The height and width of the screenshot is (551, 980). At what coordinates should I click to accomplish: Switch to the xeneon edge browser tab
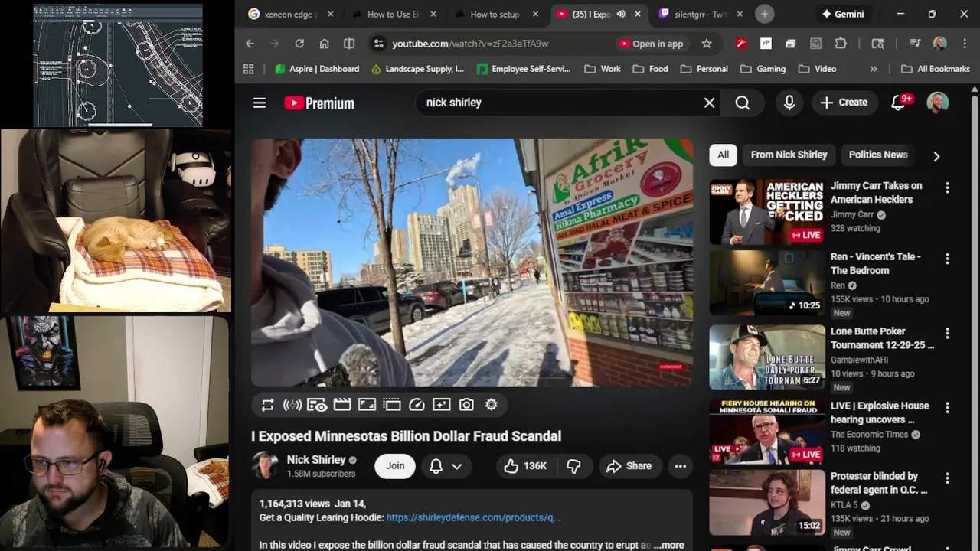tap(290, 14)
